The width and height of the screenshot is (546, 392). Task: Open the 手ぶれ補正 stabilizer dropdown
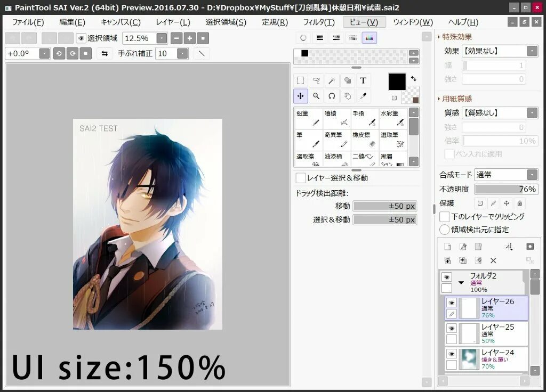point(182,54)
